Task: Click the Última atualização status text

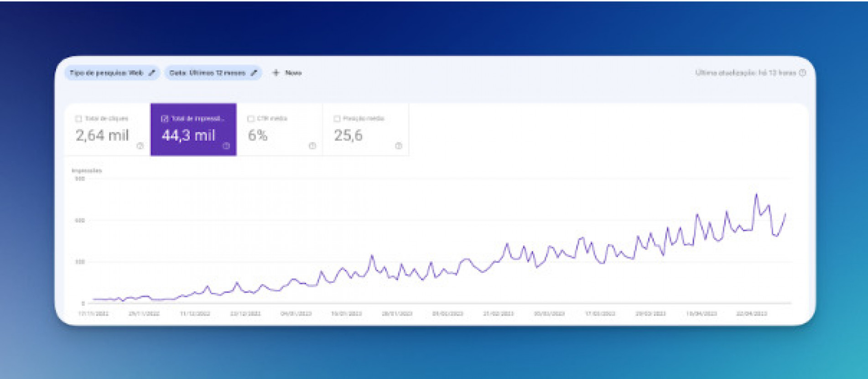Action: pyautogui.click(x=745, y=73)
